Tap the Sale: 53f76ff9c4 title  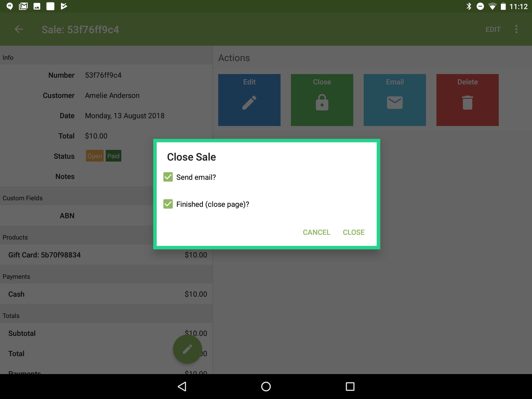(80, 30)
